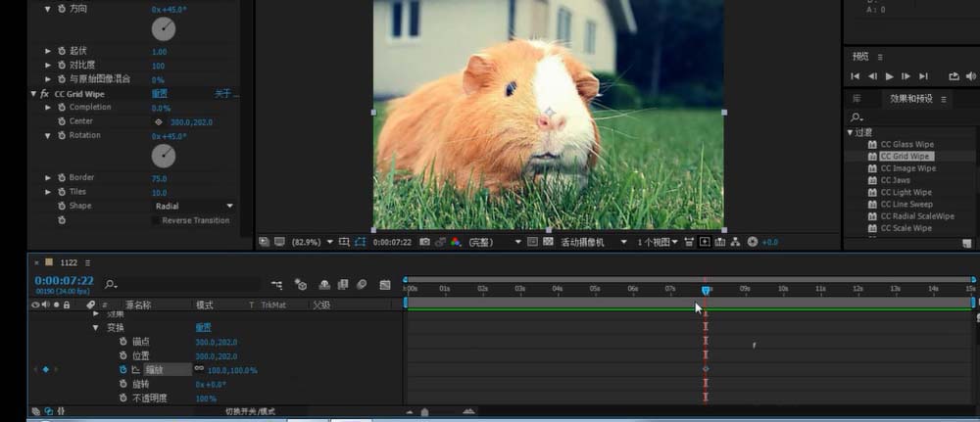The width and height of the screenshot is (980, 422).
Task: Click the play button in Preview panel
Action: click(x=889, y=76)
